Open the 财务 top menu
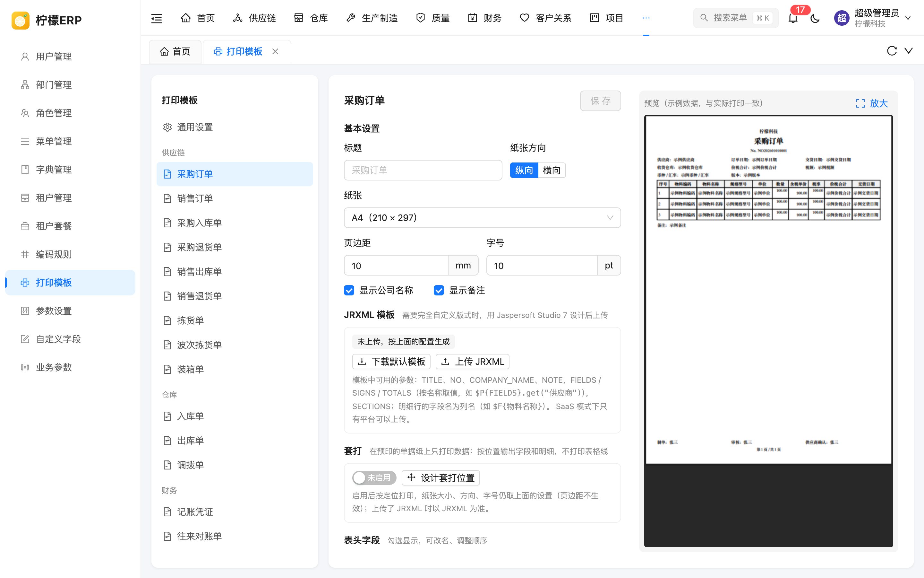Screen dimensions: 924x578 click(x=485, y=18)
